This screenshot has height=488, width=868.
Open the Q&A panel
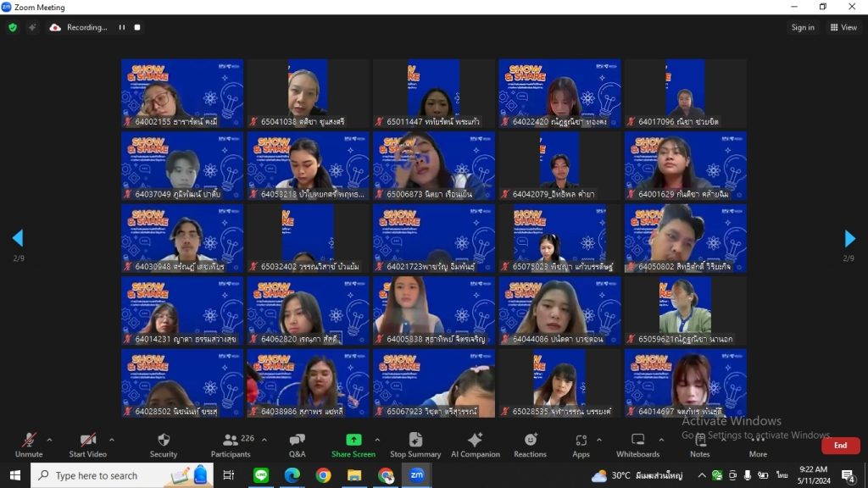[297, 446]
